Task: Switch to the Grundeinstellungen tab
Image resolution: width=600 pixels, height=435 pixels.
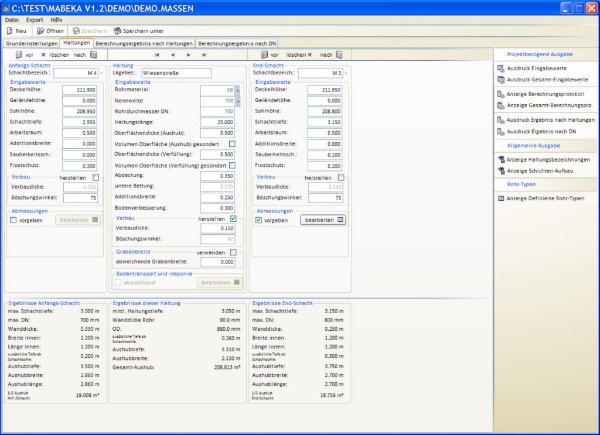Action: pos(31,44)
